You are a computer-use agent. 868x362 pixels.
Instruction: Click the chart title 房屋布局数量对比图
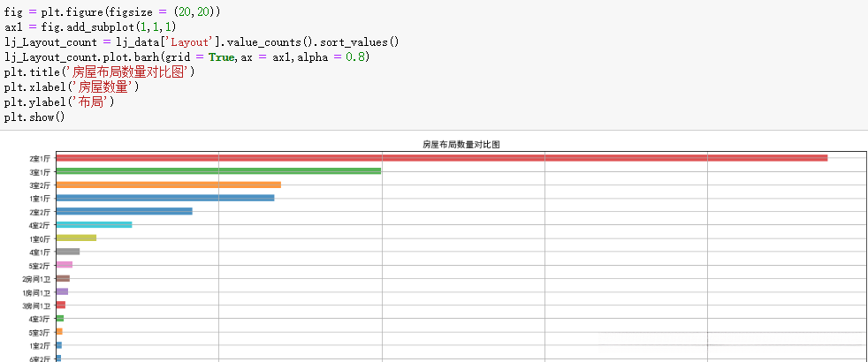461,144
